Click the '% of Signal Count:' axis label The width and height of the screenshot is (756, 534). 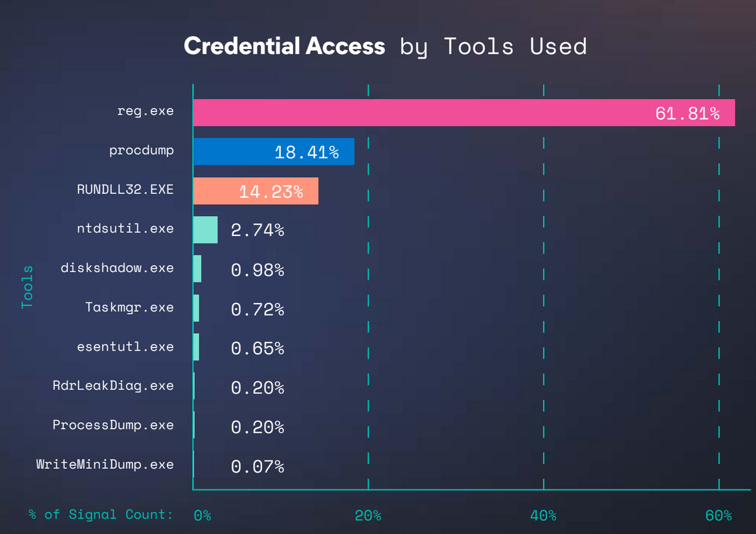tap(101, 514)
